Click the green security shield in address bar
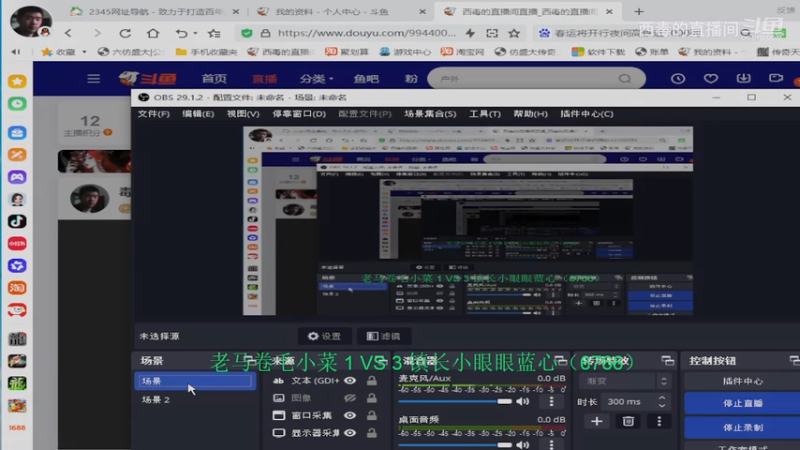Screen dimensions: 800x450 click(x=247, y=33)
